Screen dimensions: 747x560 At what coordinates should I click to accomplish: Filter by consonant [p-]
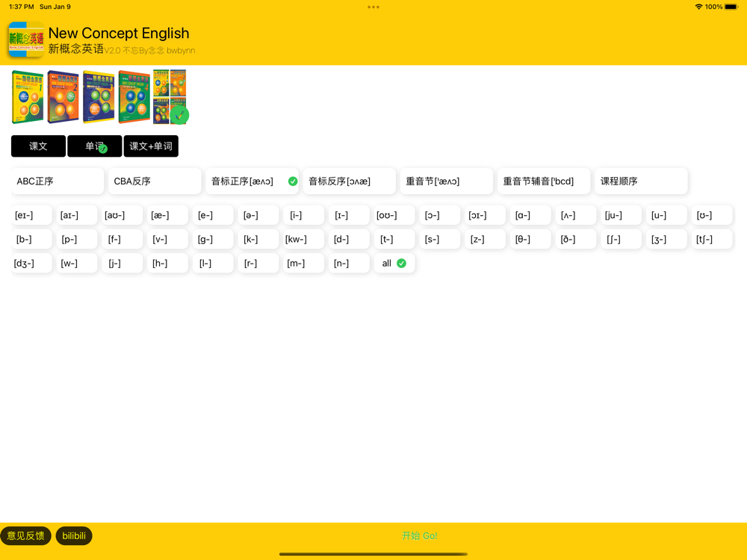click(x=77, y=239)
